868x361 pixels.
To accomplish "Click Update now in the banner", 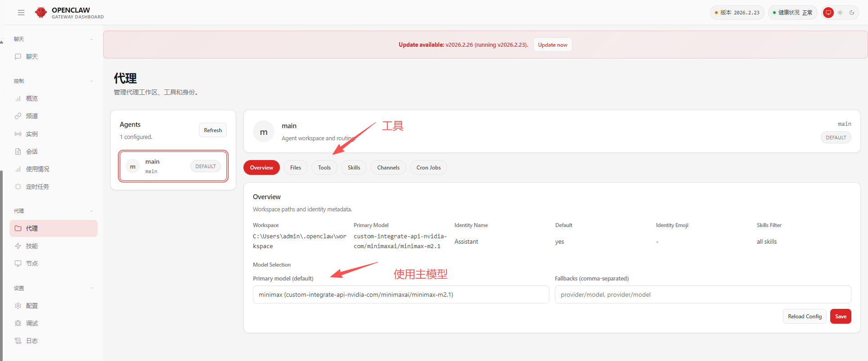I will pos(553,45).
